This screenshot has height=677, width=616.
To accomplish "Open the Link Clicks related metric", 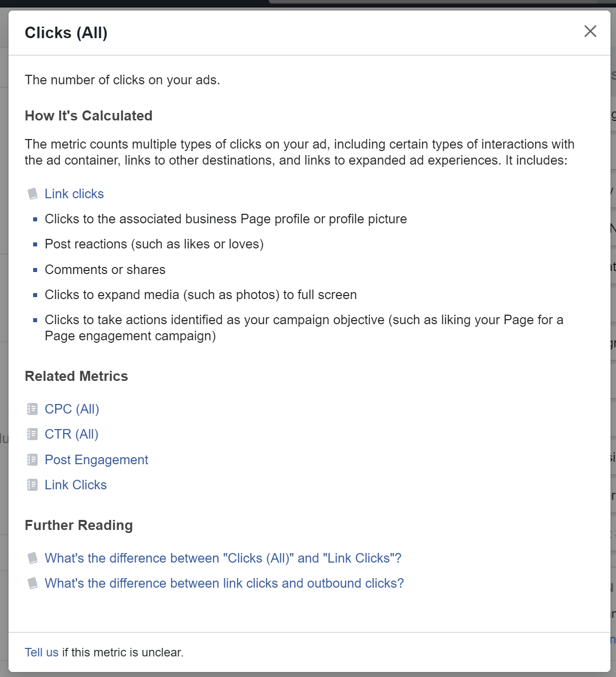I will pyautogui.click(x=75, y=485).
